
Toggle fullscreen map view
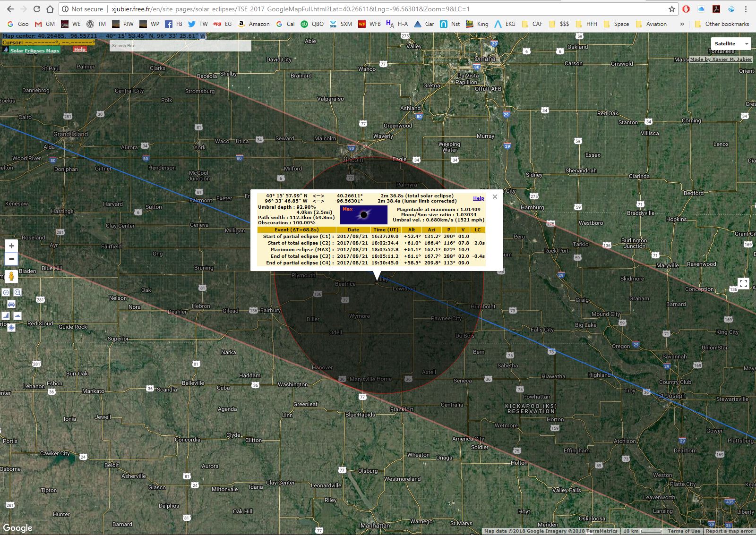(x=743, y=283)
